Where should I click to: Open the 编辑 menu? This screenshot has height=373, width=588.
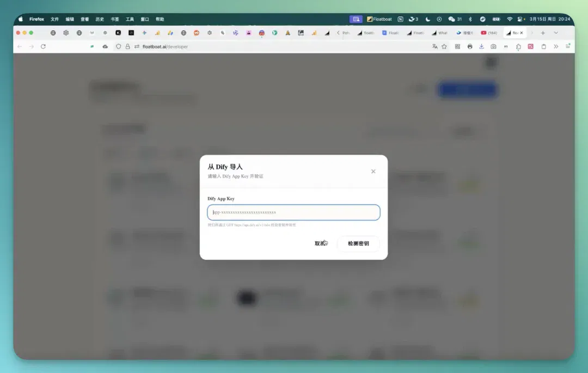tap(70, 19)
